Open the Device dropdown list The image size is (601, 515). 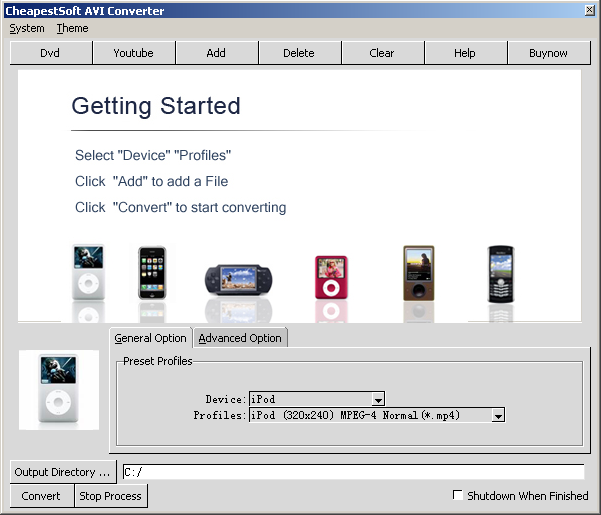378,399
